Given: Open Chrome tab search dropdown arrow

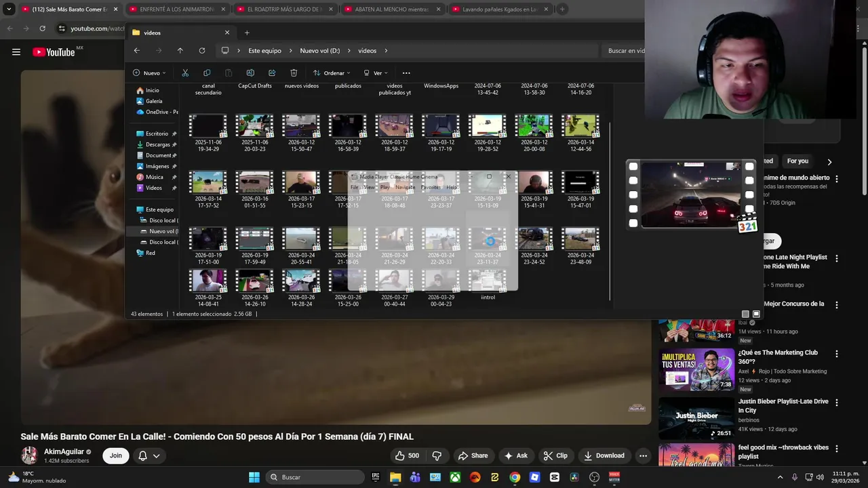Looking at the screenshot, I should [9, 9].
